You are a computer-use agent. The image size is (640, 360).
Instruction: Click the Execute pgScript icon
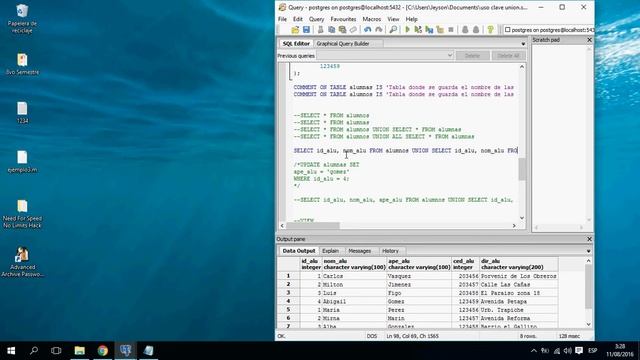click(x=418, y=30)
